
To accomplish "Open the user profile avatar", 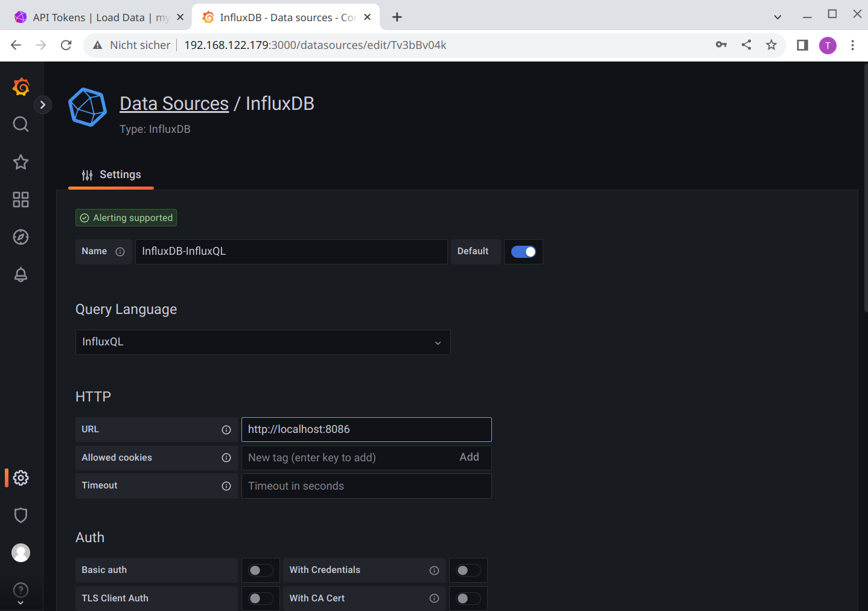I will click(21, 553).
